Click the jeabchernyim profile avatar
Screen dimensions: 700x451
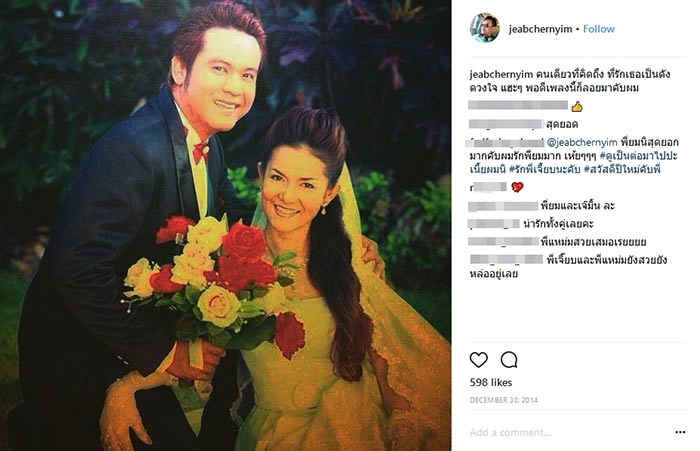click(x=484, y=28)
